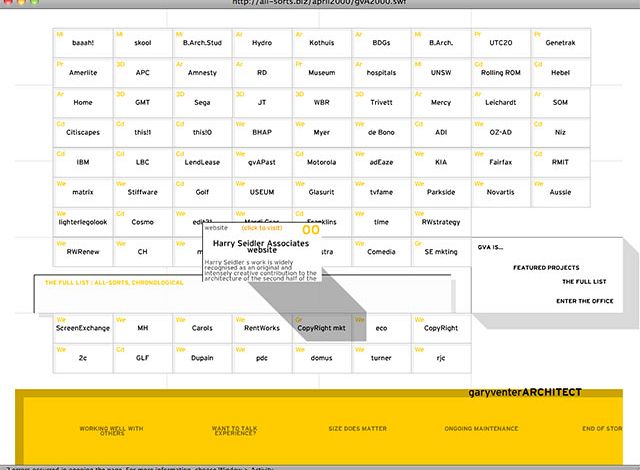Open the Novartis project tile
Screen dimensions: 640x470
click(500, 191)
